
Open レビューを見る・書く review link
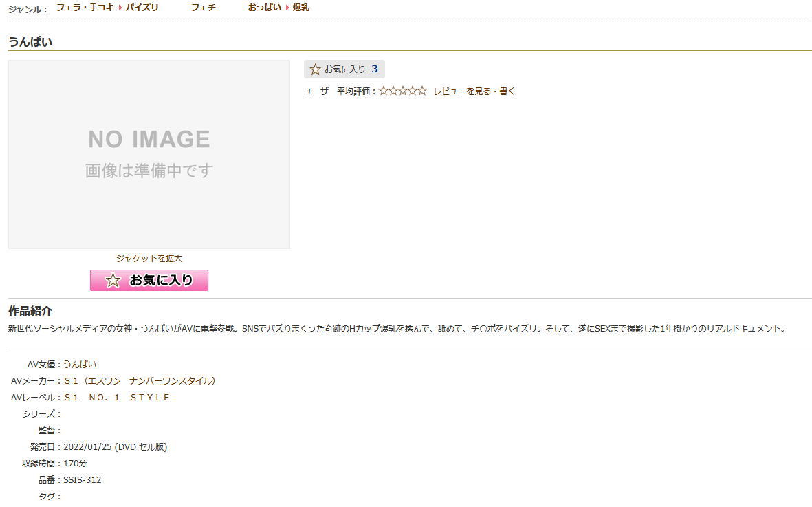474,91
